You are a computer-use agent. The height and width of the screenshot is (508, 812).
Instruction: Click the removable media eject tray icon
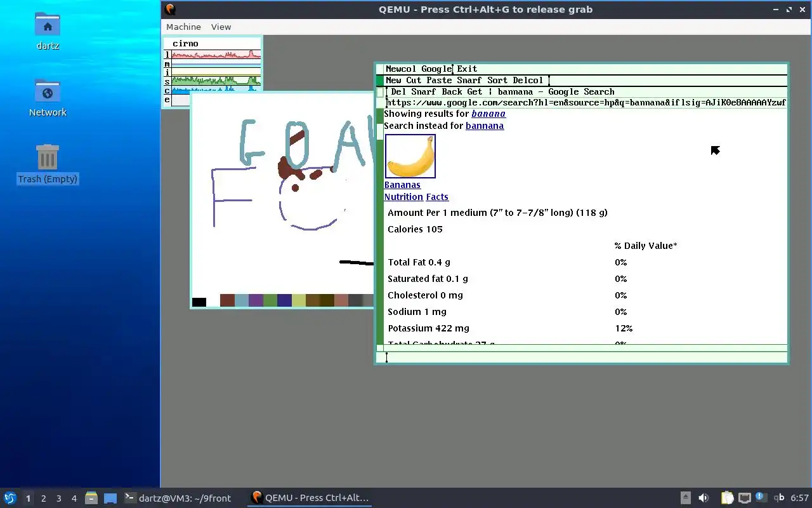click(686, 498)
